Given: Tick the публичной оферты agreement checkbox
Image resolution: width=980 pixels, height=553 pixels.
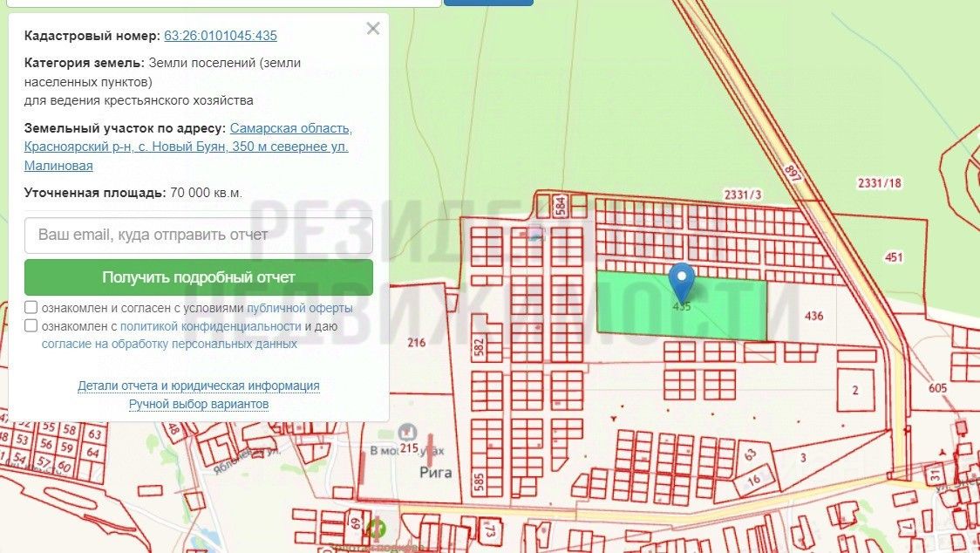Looking at the screenshot, I should tap(31, 307).
